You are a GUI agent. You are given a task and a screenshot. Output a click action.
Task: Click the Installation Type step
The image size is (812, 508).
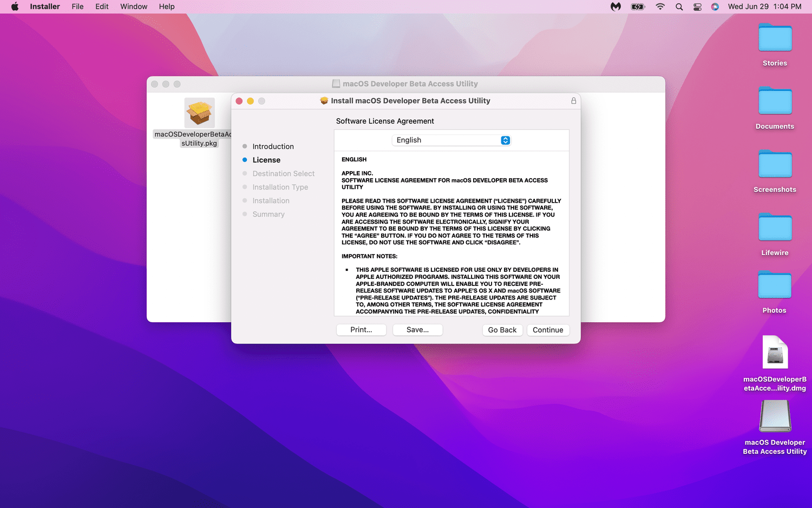pyautogui.click(x=280, y=187)
